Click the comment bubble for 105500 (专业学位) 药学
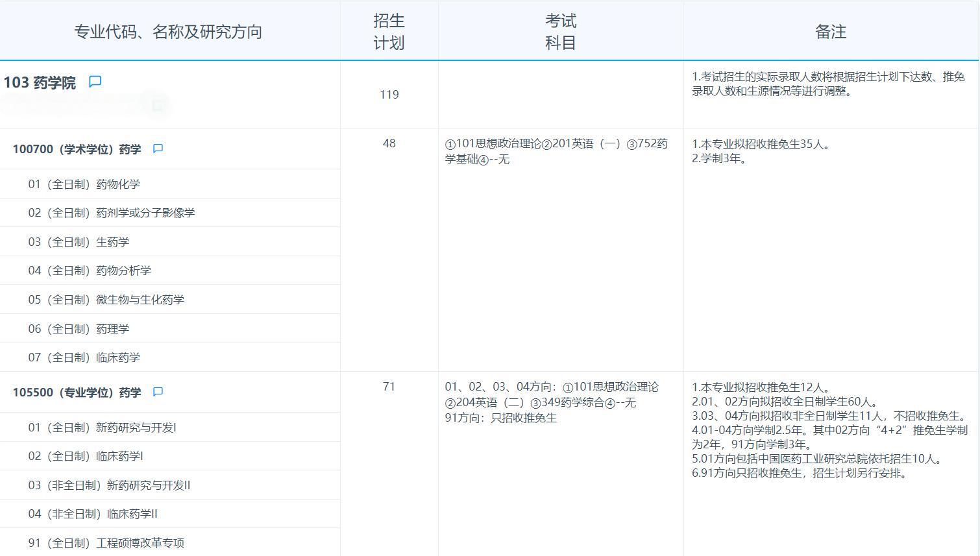The image size is (980, 556). click(x=157, y=392)
